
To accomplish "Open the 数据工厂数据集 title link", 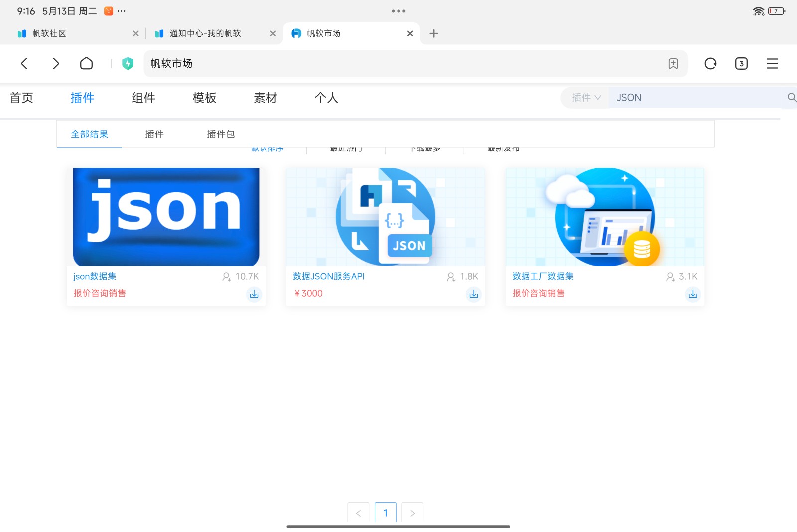I will click(543, 276).
